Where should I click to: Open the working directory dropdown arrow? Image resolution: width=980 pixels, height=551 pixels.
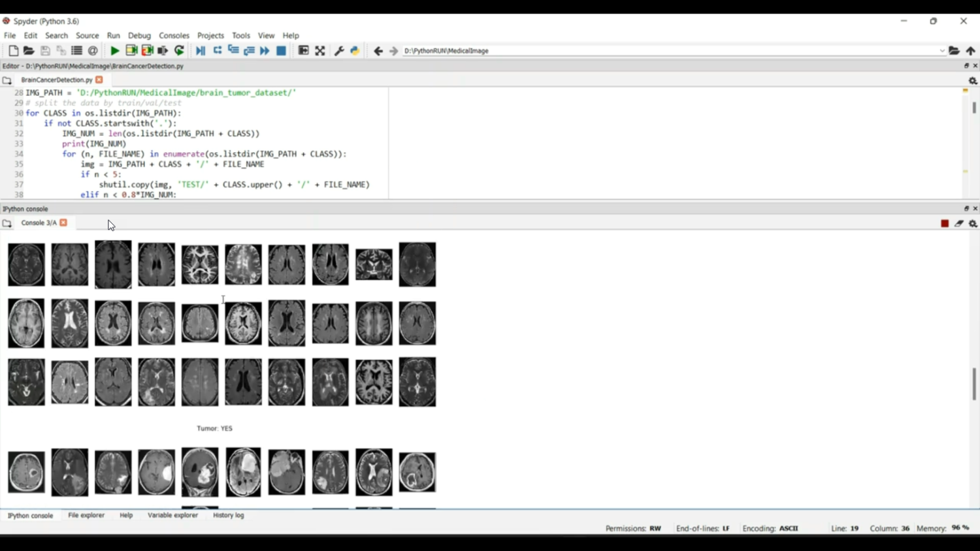point(941,50)
